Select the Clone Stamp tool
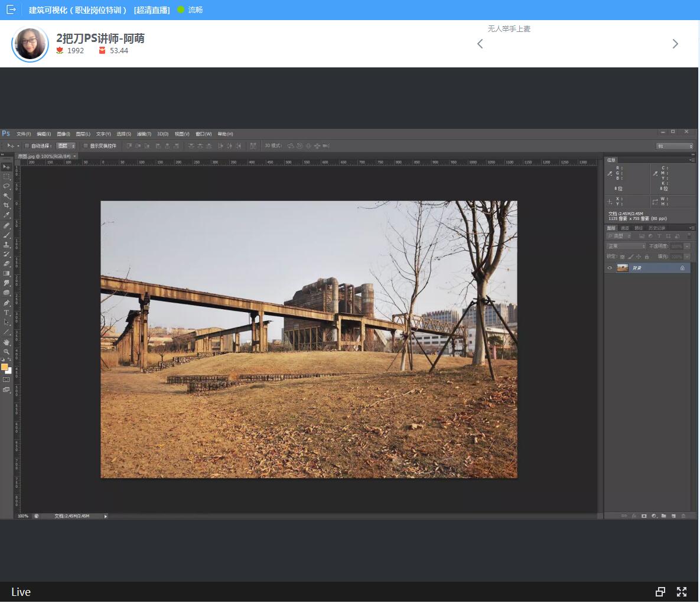Viewport: 700px width, 603px height. [6, 244]
